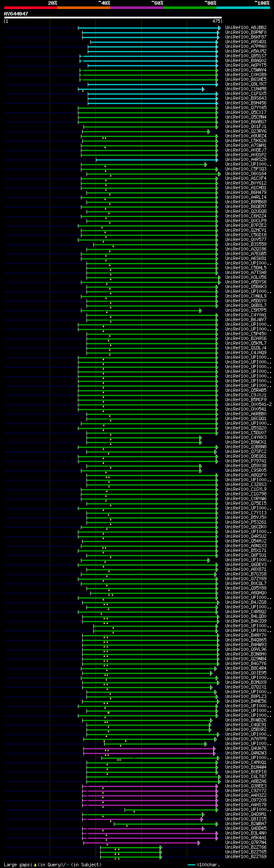The width and height of the screenshot is (274, 868).
Task: Click the UniRef100_Q59X38 entry
Action: (x=246, y=465)
